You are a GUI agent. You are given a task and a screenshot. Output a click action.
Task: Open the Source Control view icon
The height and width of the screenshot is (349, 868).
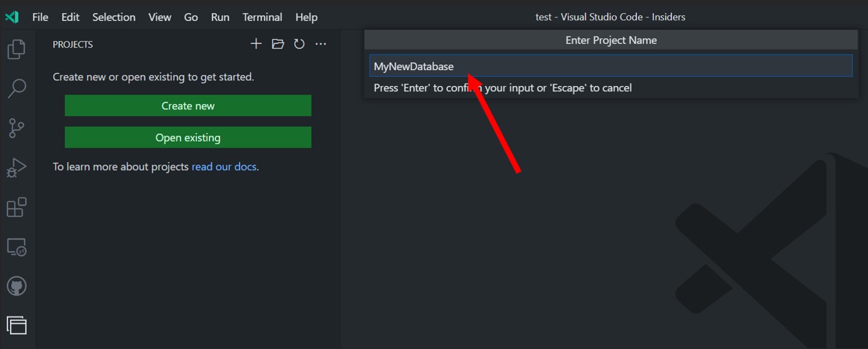[x=17, y=128]
